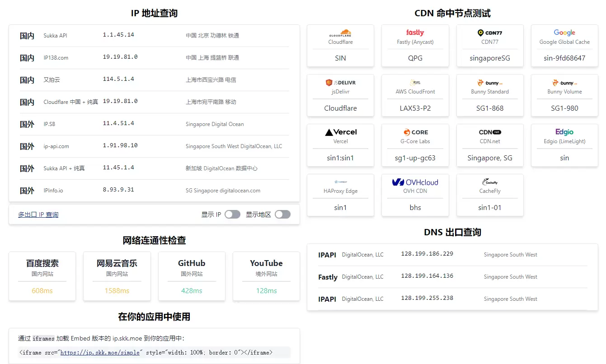The image size is (606, 364).
Task: Click the IP 地址查询 heading
Action: 154,13
